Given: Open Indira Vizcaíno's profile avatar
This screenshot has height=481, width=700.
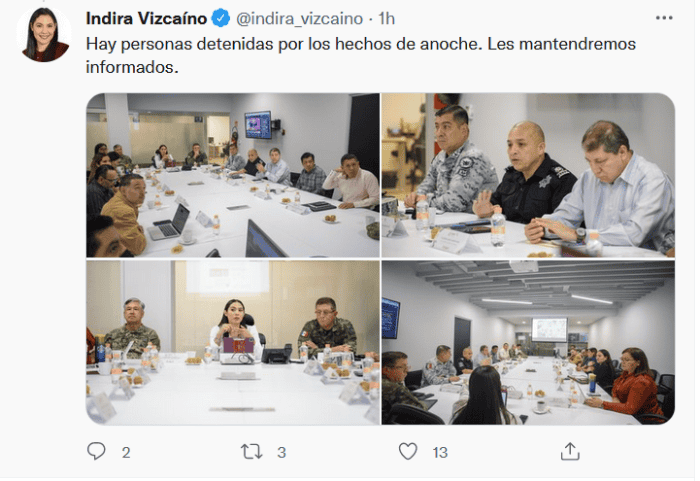Looking at the screenshot, I should click(45, 34).
